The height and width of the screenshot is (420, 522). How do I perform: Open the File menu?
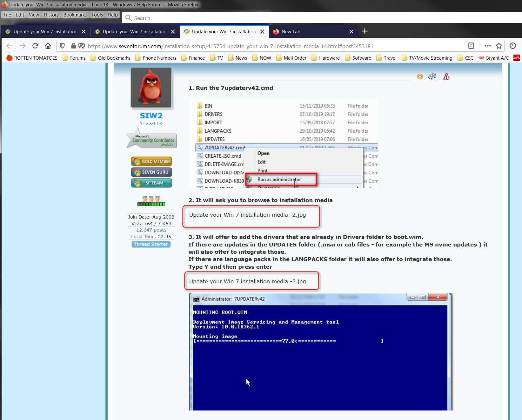coord(7,15)
